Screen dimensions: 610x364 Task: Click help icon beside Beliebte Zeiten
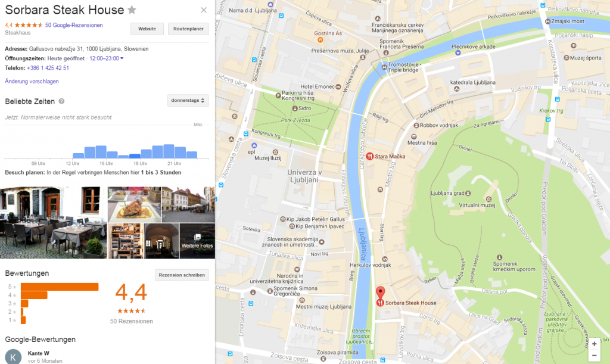coord(61,101)
